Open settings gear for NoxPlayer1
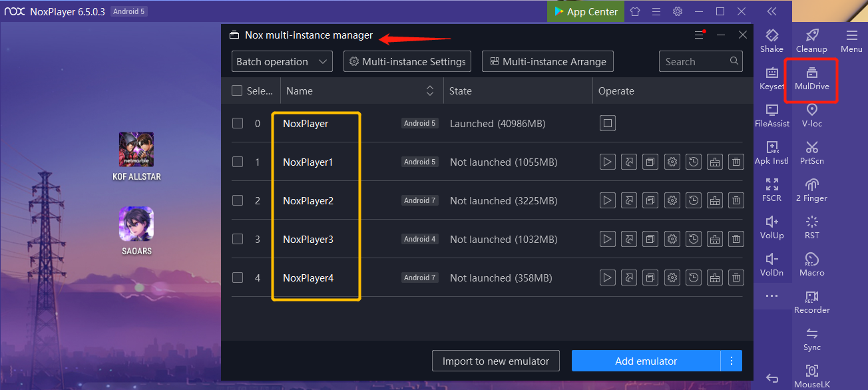The image size is (868, 390). [x=672, y=162]
